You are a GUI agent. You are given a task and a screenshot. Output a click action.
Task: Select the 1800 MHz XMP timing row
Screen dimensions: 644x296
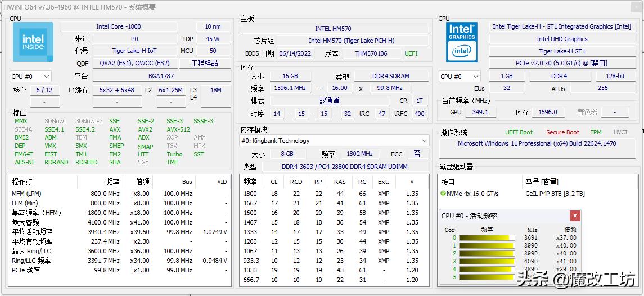coord(334,194)
